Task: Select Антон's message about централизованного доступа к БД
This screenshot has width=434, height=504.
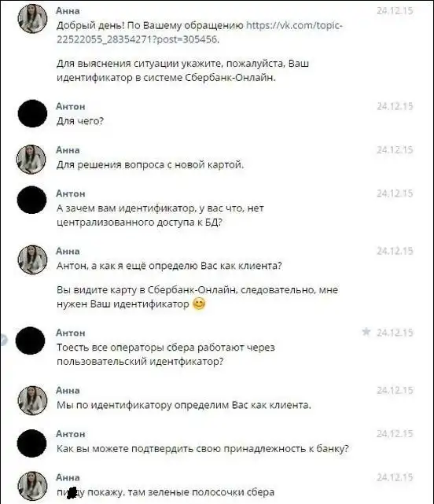Action: click(x=160, y=215)
